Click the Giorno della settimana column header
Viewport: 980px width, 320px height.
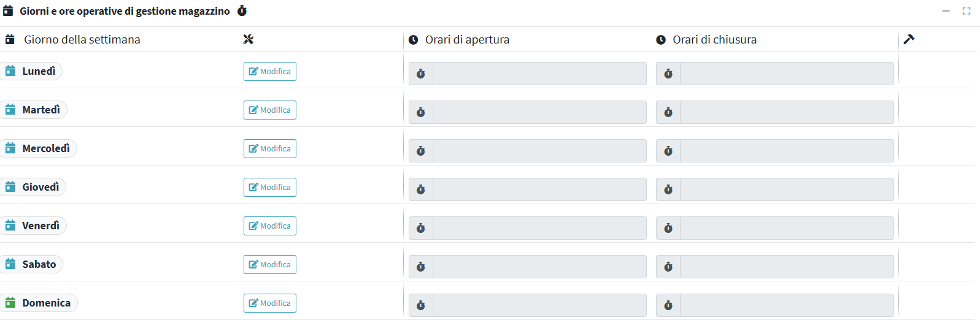click(x=82, y=40)
